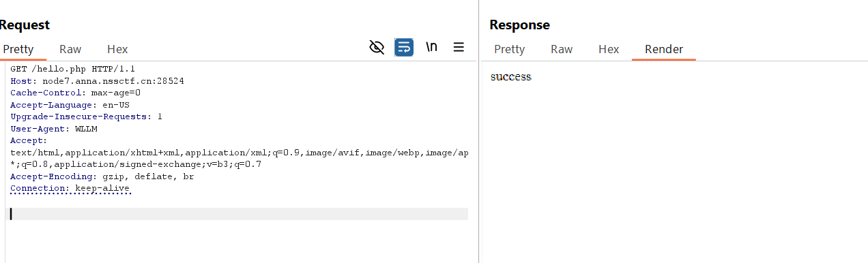868x263 pixels.
Task: Select the Request Pretty tab
Action: (x=18, y=49)
